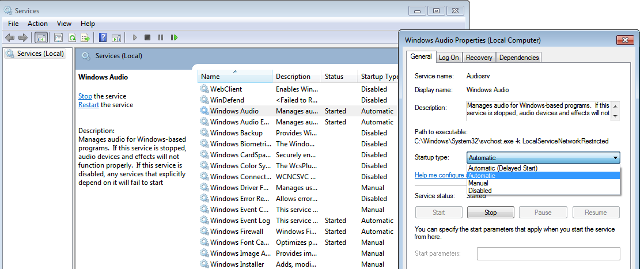
Task: Open the File menu
Action: click(13, 24)
